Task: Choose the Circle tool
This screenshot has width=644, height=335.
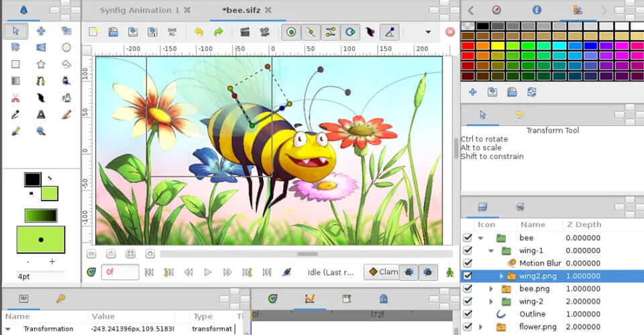Action: tap(66, 48)
